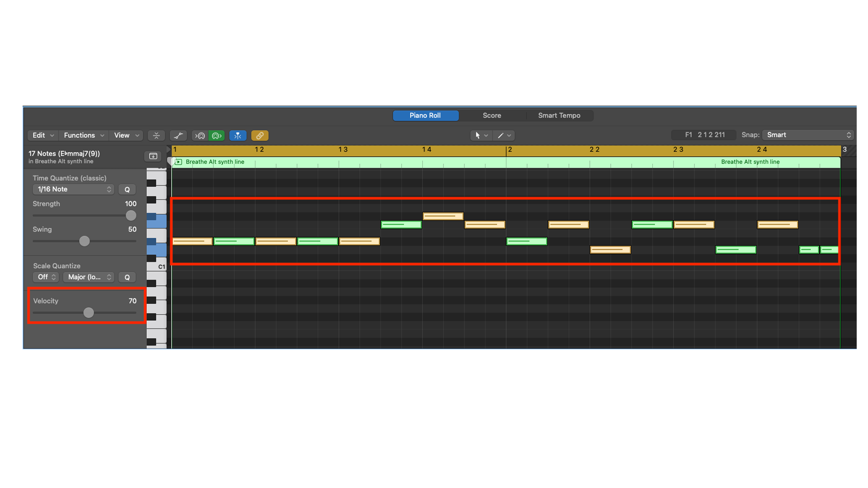Click the highest orange note in piano roll

coord(443,216)
